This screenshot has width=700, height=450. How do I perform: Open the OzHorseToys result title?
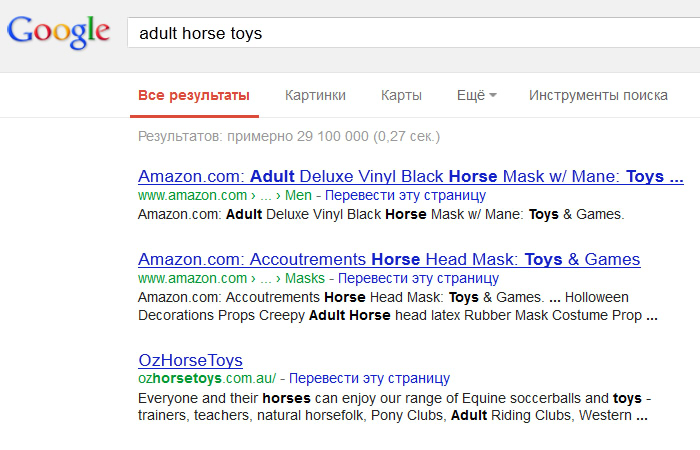[x=190, y=361]
